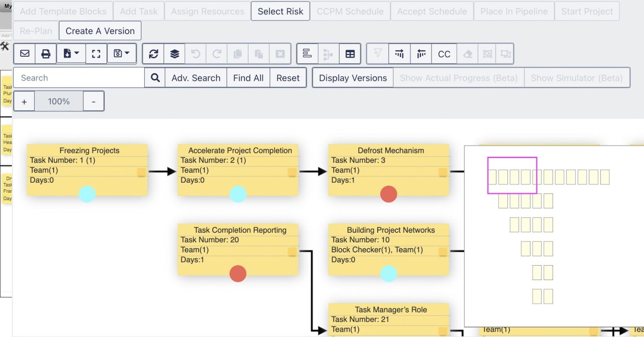644x337 pixels.
Task: Click the Add Task step
Action: (x=139, y=11)
